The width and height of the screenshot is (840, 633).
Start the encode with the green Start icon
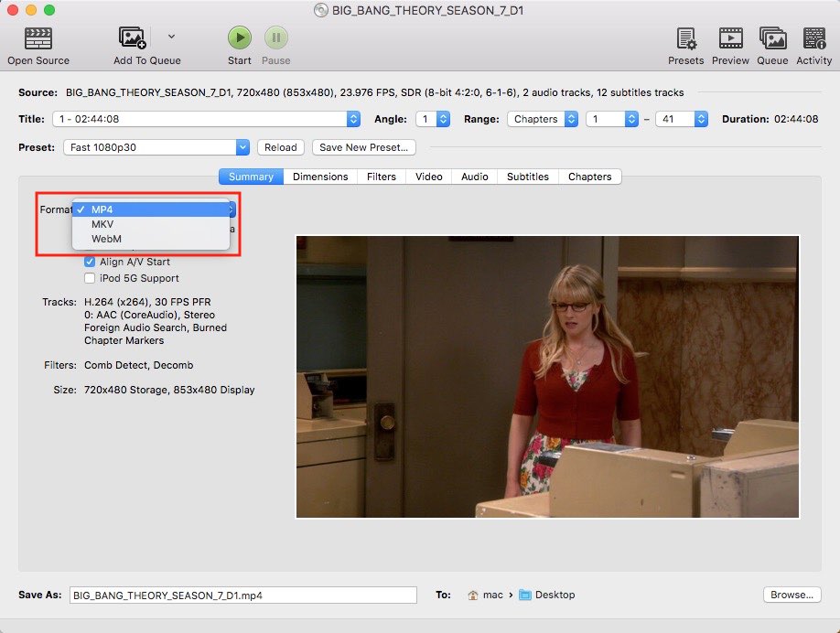point(239,37)
